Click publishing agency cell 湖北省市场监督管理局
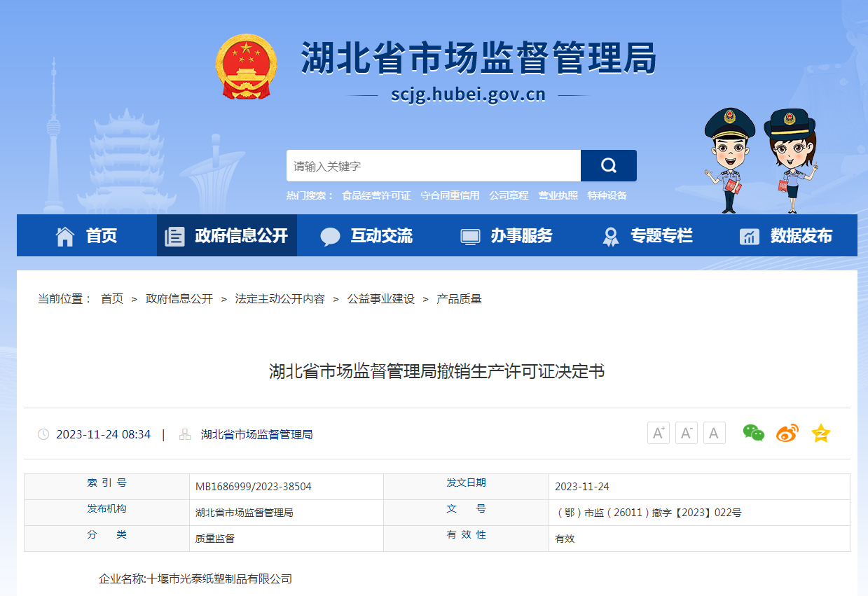868x596 pixels. coord(244,513)
